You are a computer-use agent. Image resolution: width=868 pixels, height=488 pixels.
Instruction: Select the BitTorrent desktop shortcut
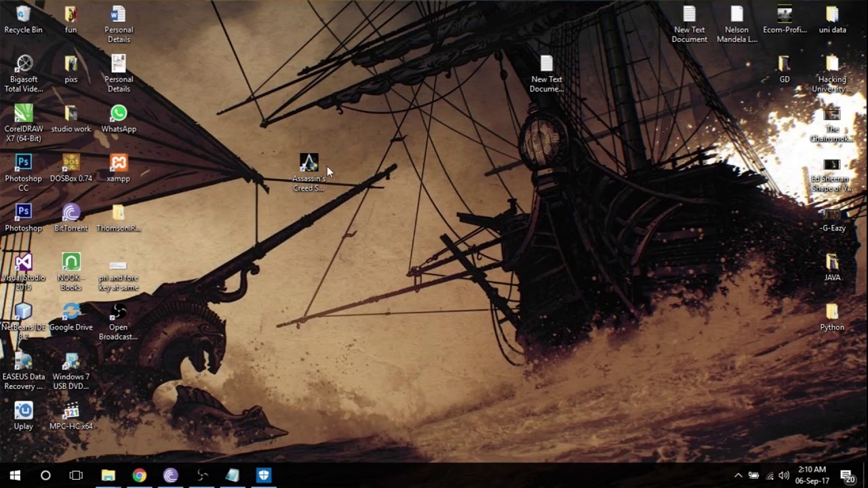click(x=71, y=218)
